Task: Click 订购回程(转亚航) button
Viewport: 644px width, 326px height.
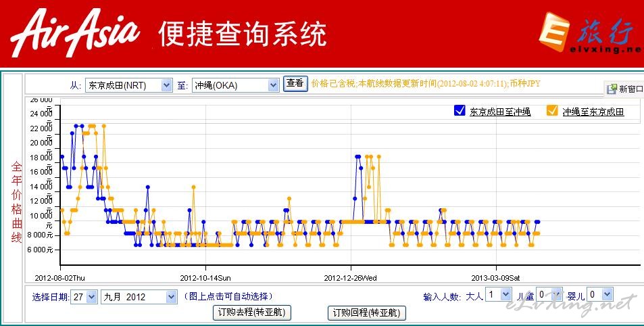Action: point(367,313)
